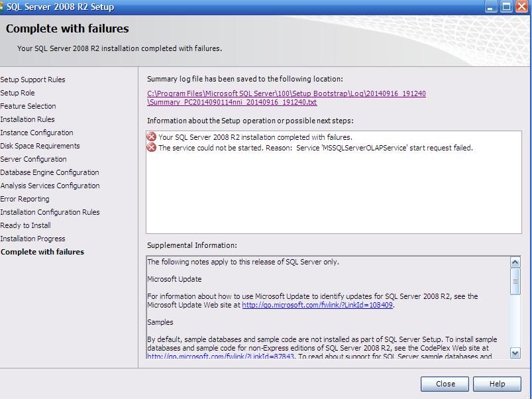532x399 pixels.
Task: Click the large 'Complete with failures' page heading
Action: click(67, 28)
